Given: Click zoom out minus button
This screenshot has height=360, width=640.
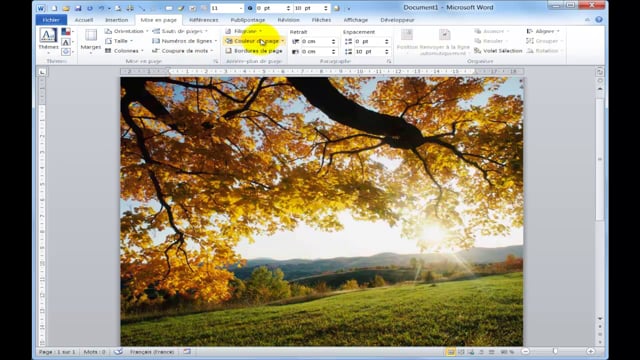Looking at the screenshot, I should [x=525, y=351].
